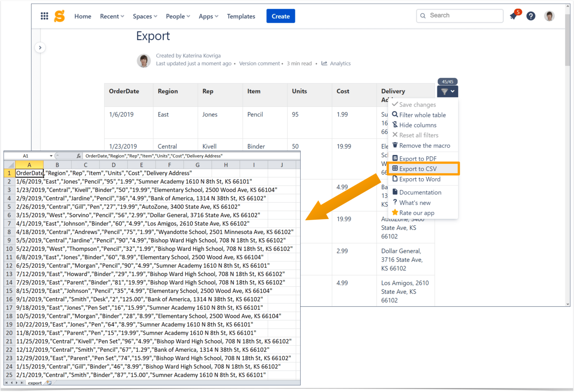Image resolution: width=575 pixels, height=392 pixels.
Task: Switch to the export sheet tab
Action: coord(35,383)
